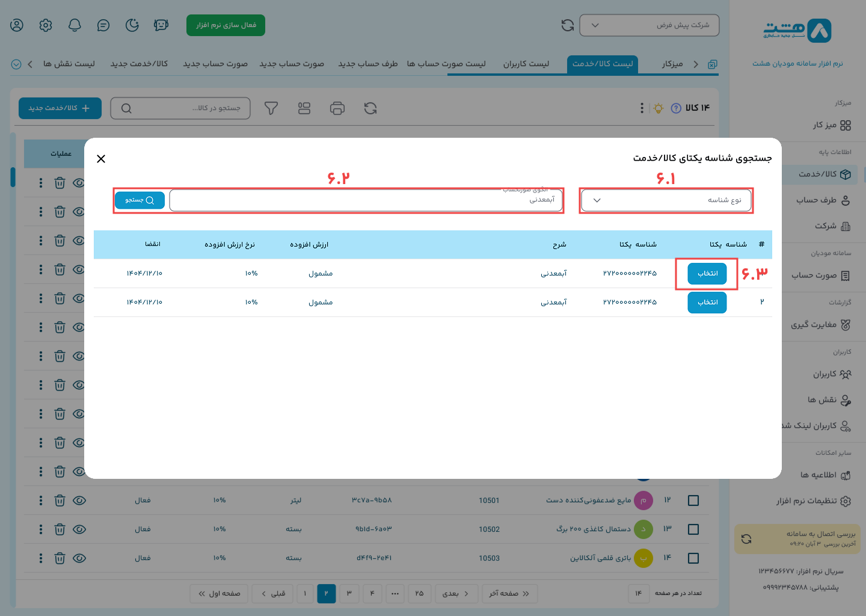Open صورت حساب in the sidebar menu
This screenshot has height=616, width=866.
click(820, 276)
